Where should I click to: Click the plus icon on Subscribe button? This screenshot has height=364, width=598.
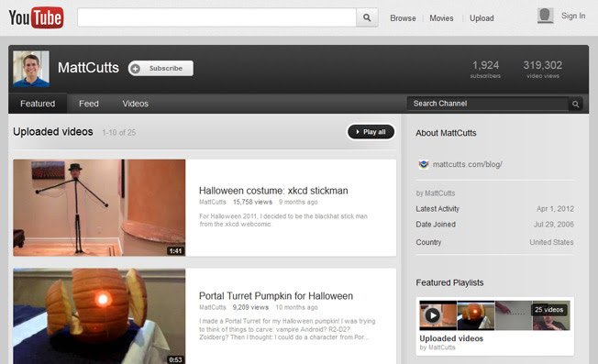135,69
